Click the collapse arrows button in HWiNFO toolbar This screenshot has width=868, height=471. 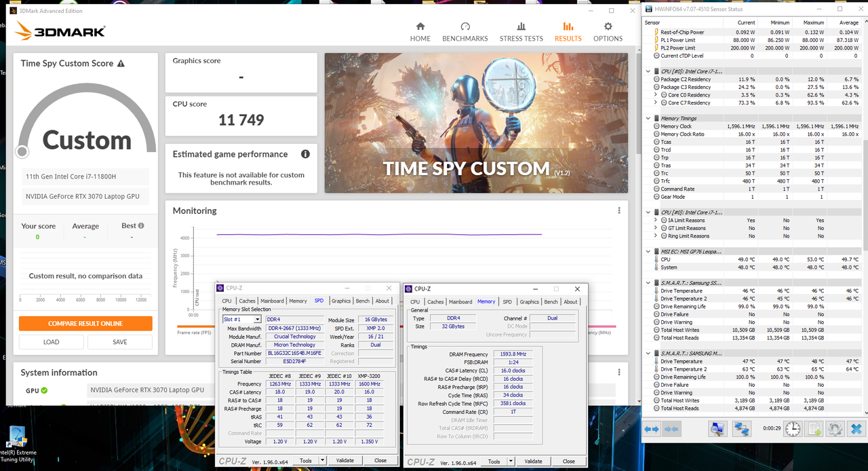[671, 429]
